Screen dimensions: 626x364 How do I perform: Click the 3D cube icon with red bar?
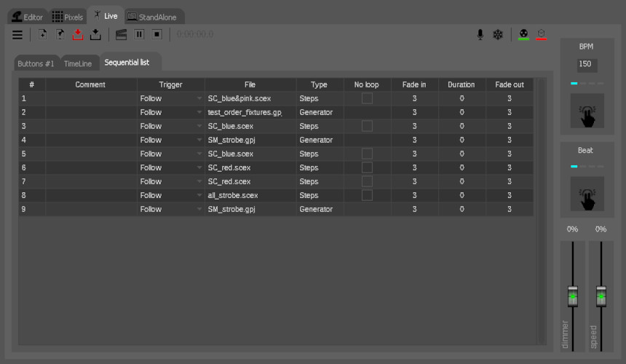click(542, 34)
